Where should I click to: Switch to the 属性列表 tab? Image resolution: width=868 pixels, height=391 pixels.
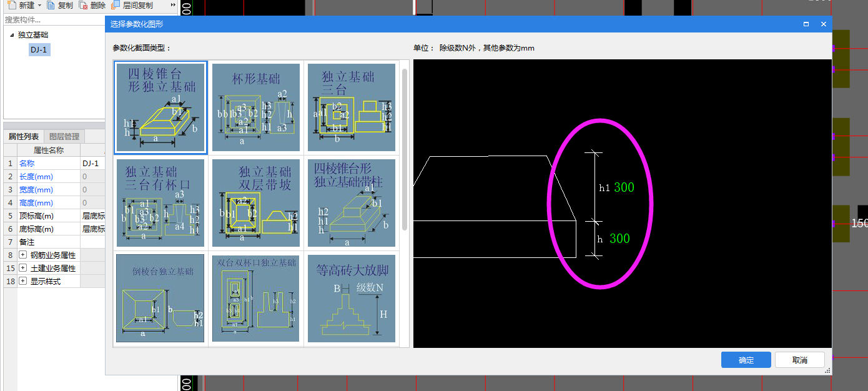pyautogui.click(x=24, y=136)
